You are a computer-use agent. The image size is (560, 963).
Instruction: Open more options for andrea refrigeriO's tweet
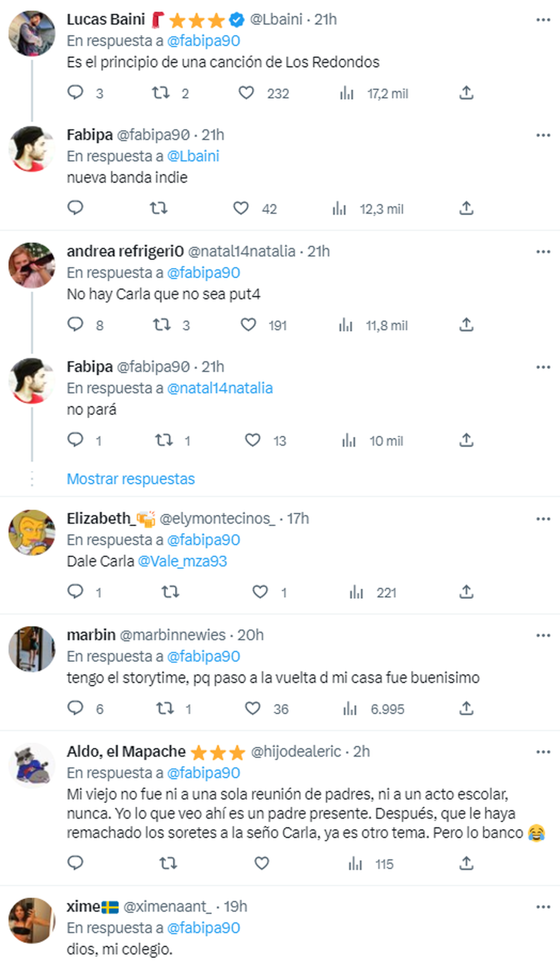pyautogui.click(x=543, y=252)
